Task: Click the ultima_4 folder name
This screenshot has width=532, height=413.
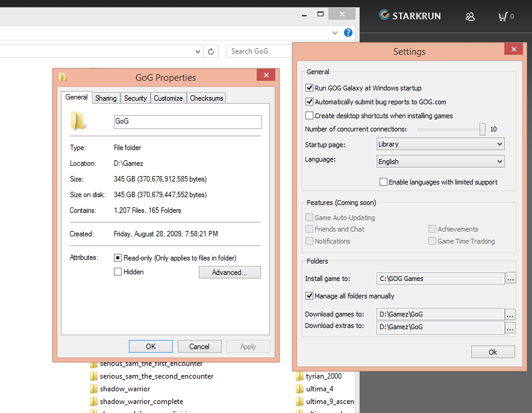Action: [x=319, y=389]
